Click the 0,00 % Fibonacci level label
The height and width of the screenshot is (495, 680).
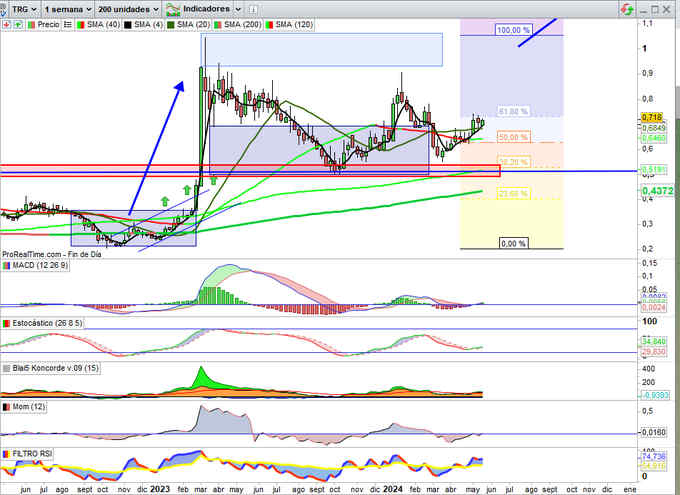click(x=513, y=243)
